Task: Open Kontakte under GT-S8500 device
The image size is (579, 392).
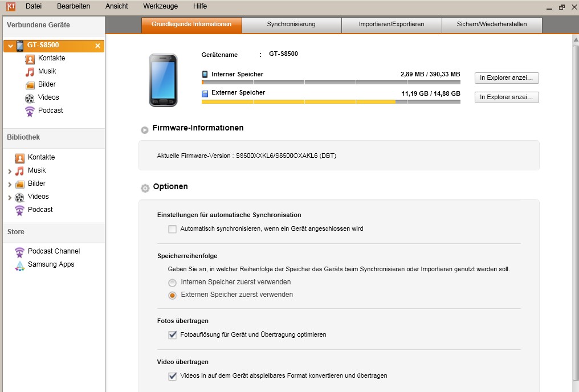Action: pyautogui.click(x=52, y=58)
